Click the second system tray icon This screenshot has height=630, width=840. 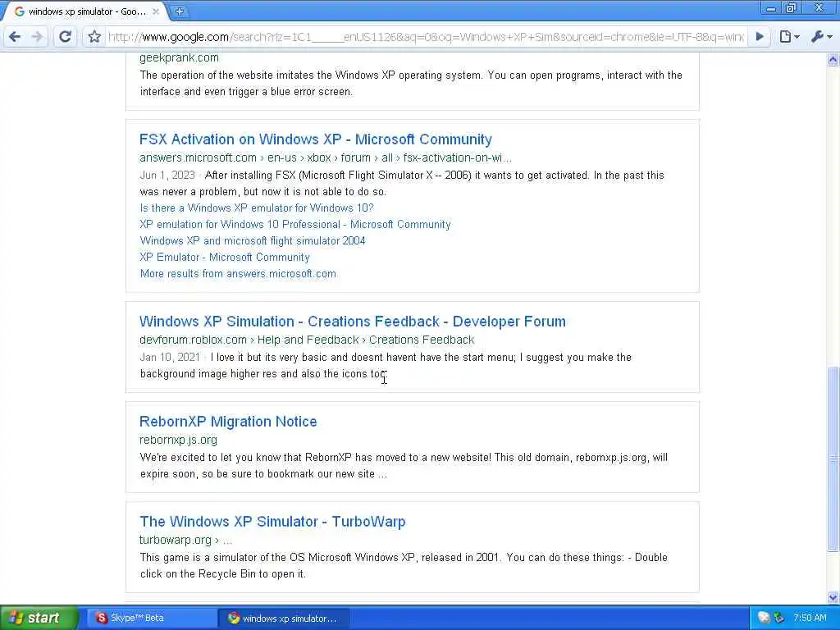coord(779,618)
